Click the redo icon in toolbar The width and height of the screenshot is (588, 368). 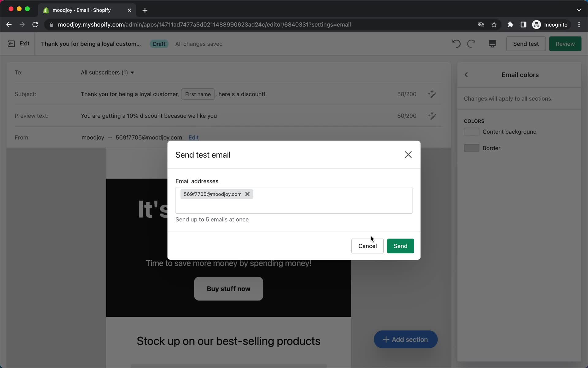pyautogui.click(x=470, y=44)
